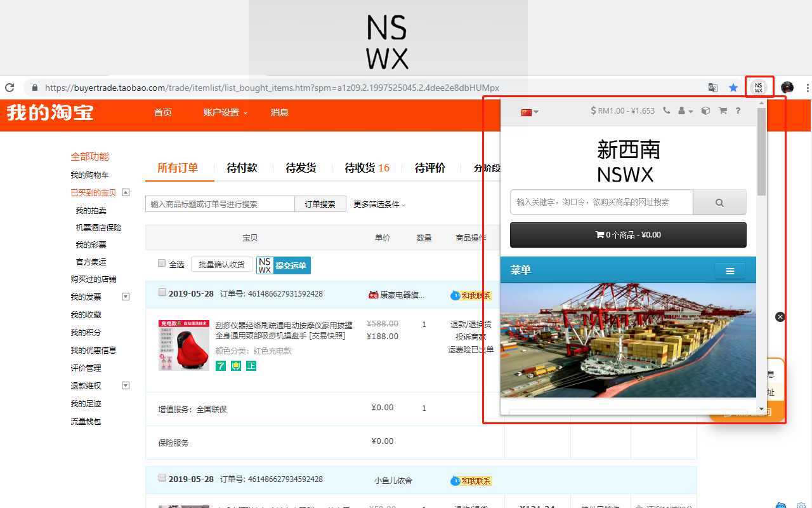Bookmark this page with the star icon
The width and height of the screenshot is (812, 508).
733,88
